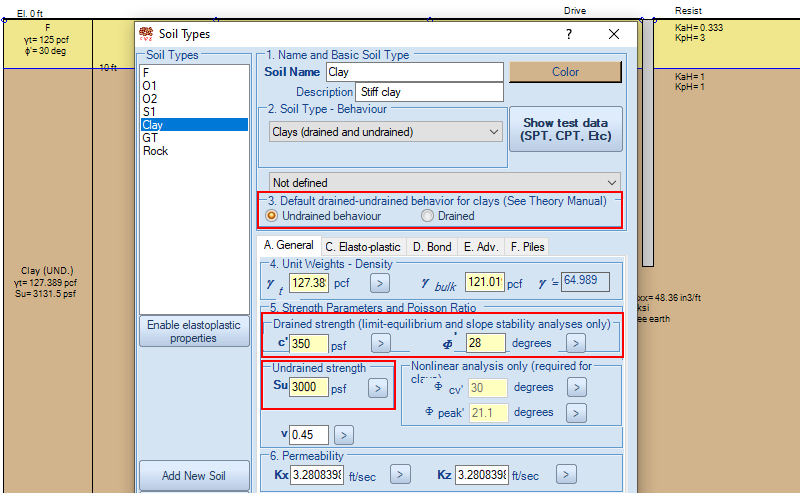Open the Clays (drained and undrained) dropdown
The width and height of the screenshot is (800, 493).
coord(386,132)
